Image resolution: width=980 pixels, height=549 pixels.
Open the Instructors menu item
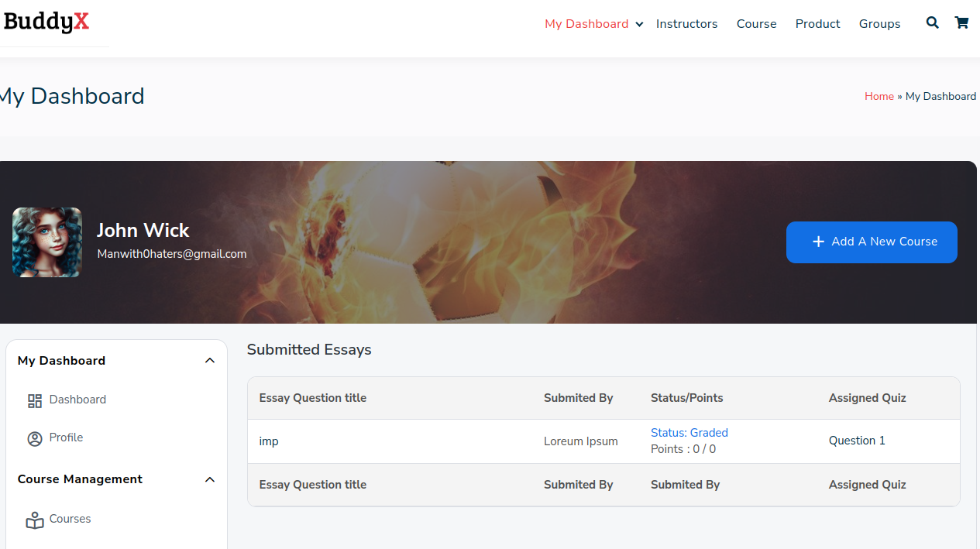point(686,24)
